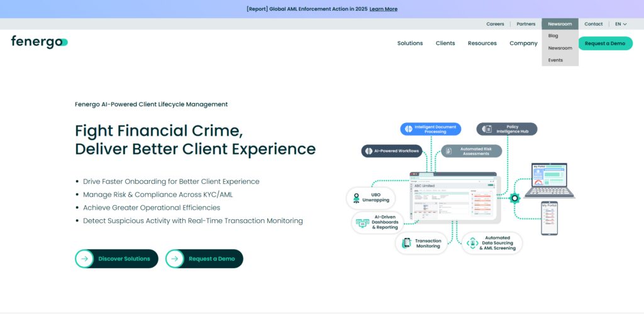Click the laptop My Portal illustration
Viewport: 644px width, 314px height.
tap(550, 180)
